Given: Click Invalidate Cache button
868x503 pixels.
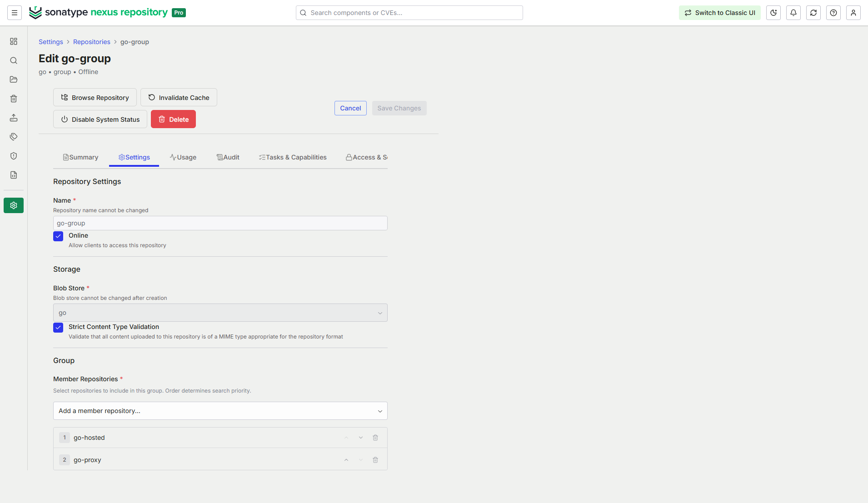Looking at the screenshot, I should pyautogui.click(x=179, y=97).
